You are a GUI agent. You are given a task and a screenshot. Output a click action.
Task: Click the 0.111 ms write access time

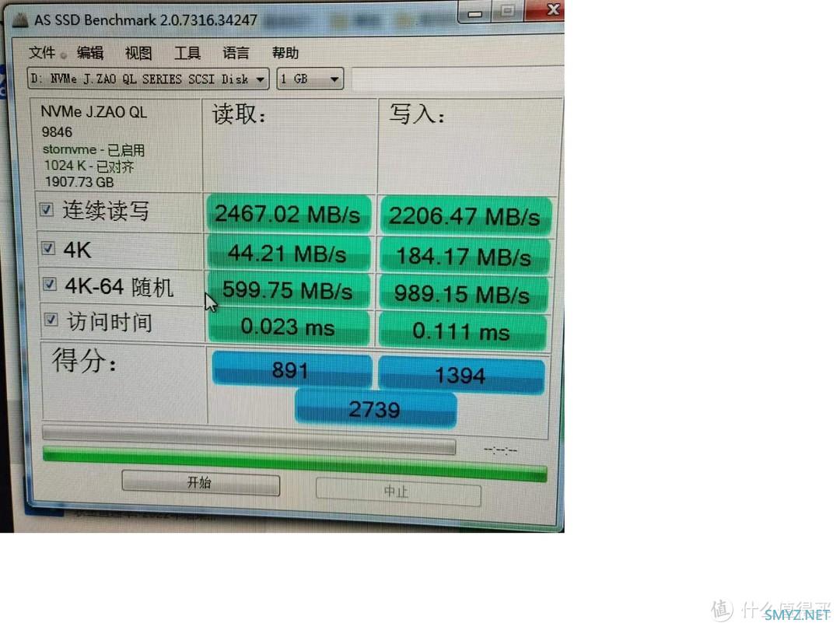[x=462, y=331]
